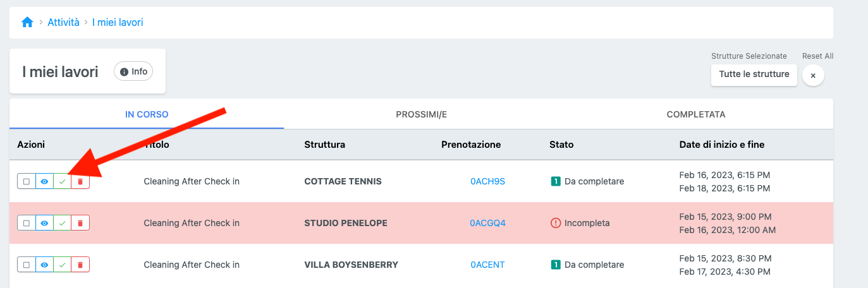Delete the STUDIO PENELOPE job trash icon
The width and height of the screenshot is (868, 288).
(80, 223)
